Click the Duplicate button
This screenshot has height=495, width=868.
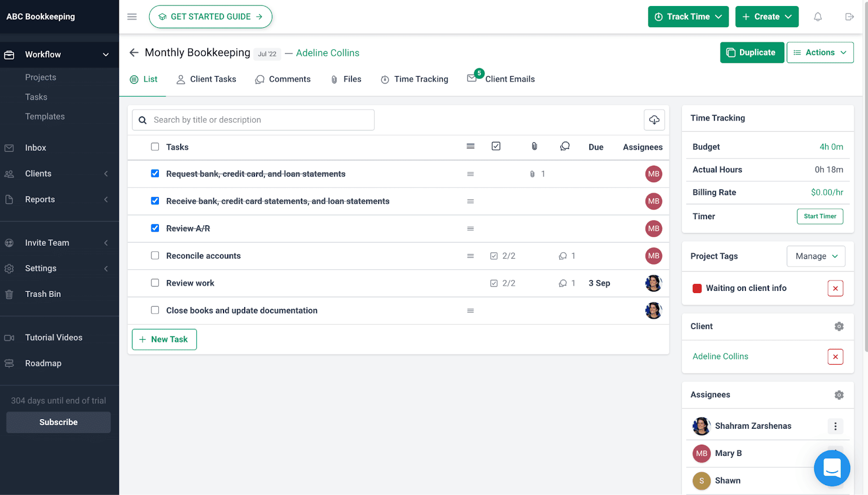point(752,53)
